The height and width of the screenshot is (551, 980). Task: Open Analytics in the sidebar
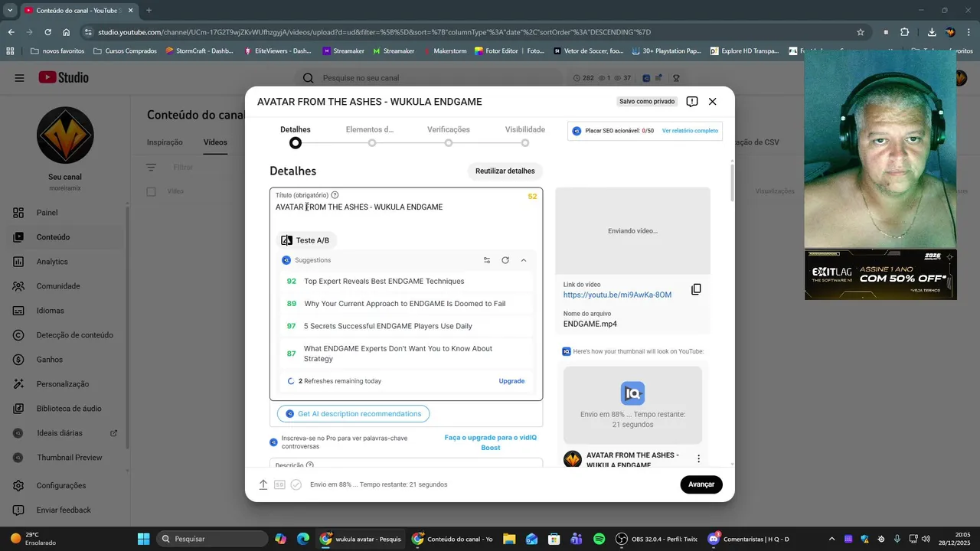coord(65,262)
